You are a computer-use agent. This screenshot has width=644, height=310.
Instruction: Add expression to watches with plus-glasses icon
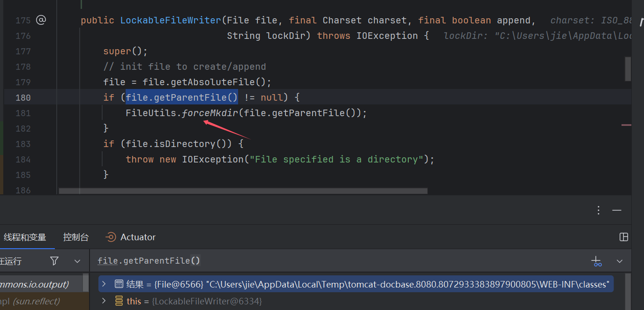tap(596, 261)
